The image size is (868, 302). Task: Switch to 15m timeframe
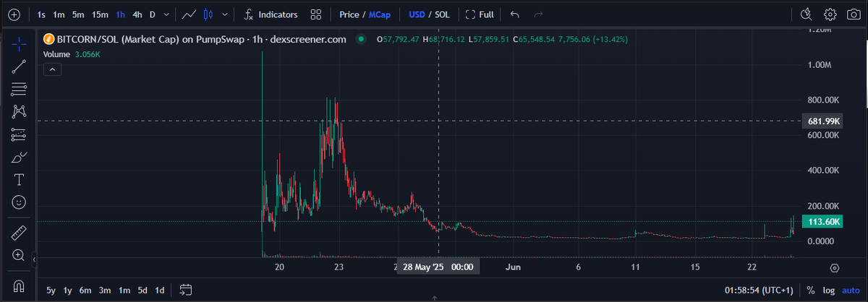[x=100, y=14]
